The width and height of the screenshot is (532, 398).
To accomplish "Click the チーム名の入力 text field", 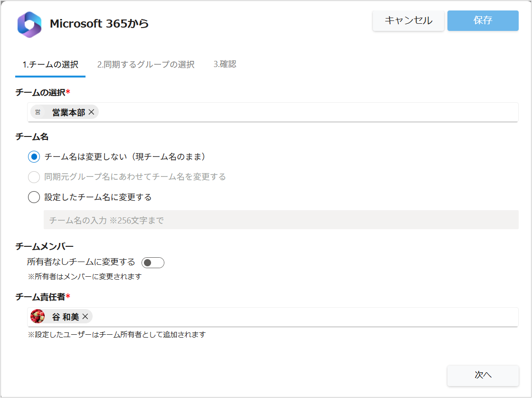I will [281, 220].
